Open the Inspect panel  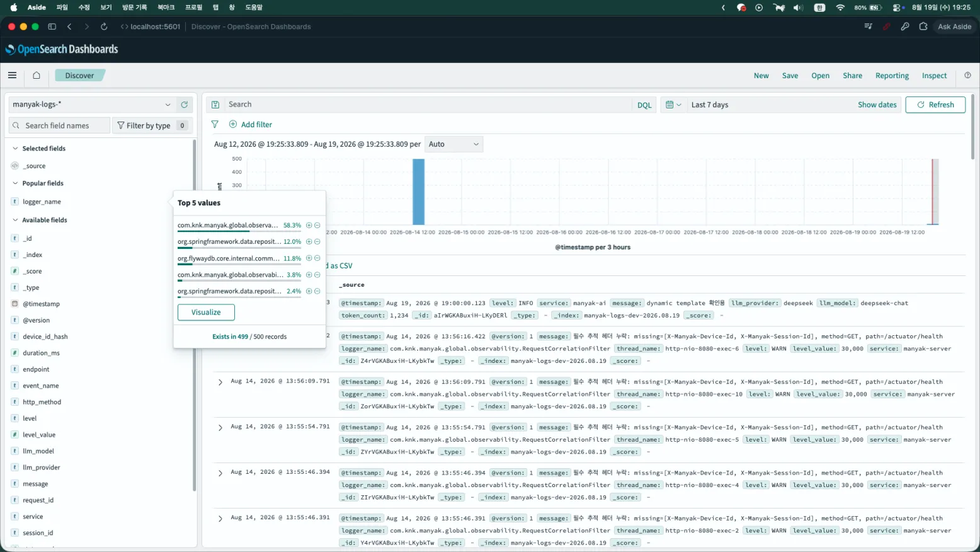tap(934, 76)
